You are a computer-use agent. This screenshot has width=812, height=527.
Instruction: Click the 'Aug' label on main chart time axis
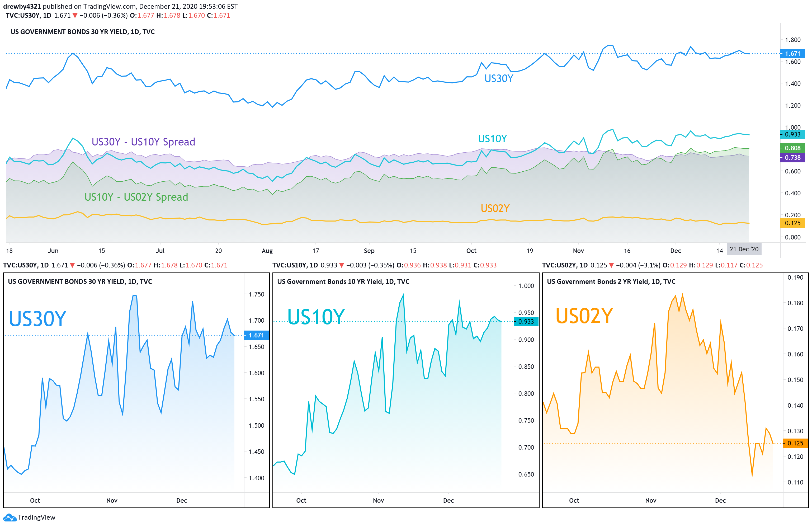(267, 251)
